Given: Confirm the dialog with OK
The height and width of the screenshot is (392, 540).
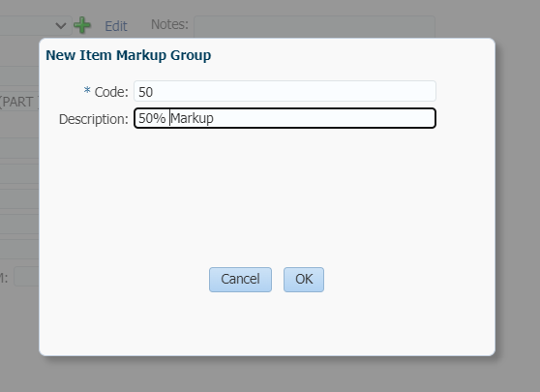Looking at the screenshot, I should coord(304,280).
